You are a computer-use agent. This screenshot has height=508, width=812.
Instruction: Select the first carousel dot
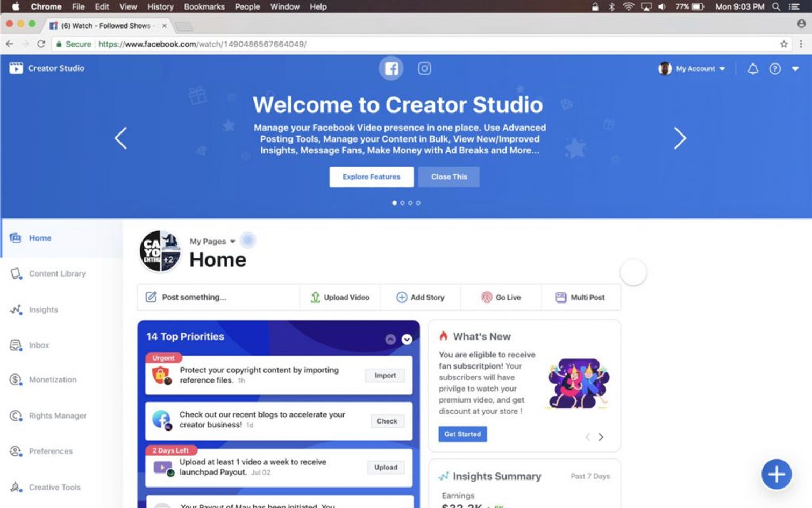click(394, 203)
